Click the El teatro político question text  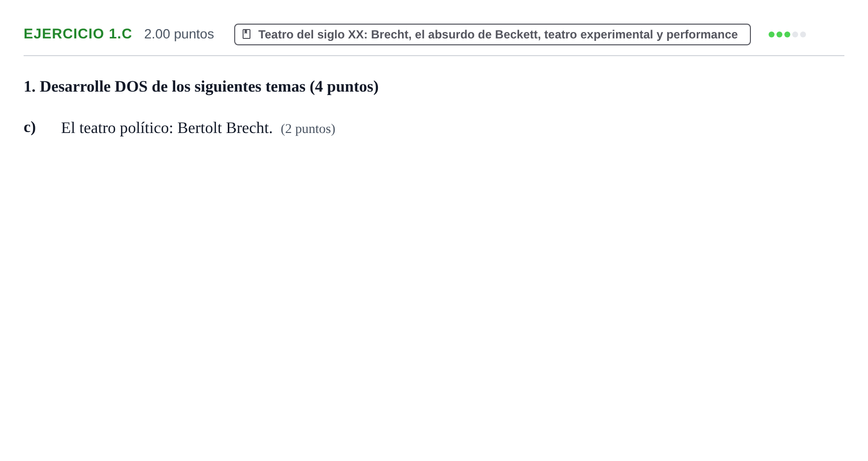[167, 128]
